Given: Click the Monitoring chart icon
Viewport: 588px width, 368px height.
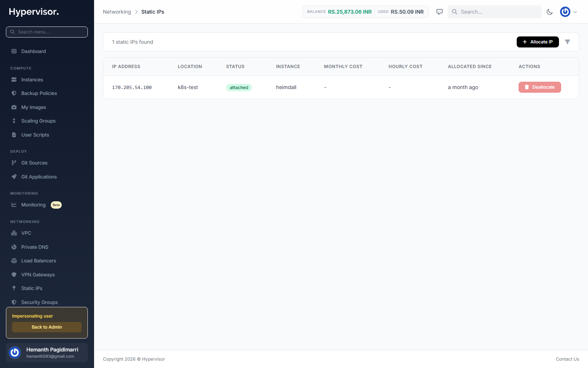Looking at the screenshot, I should [x=14, y=205].
